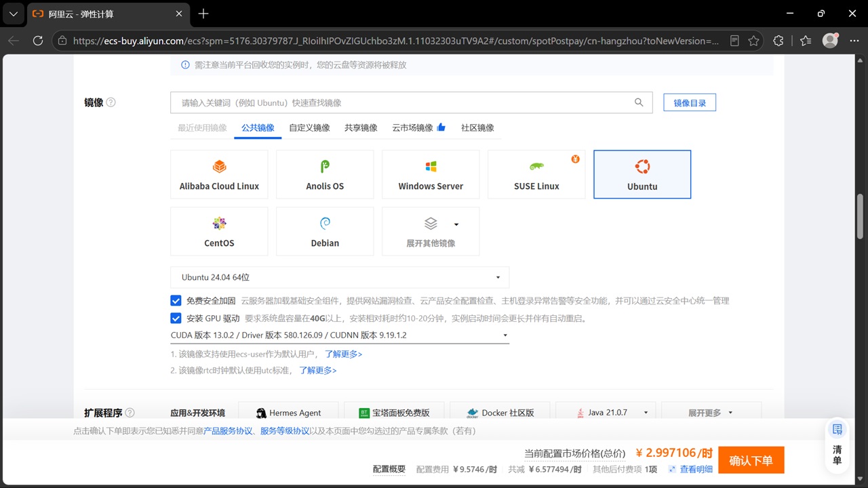Choose the Ubuntu image card
Image resolution: width=868 pixels, height=488 pixels.
[642, 174]
